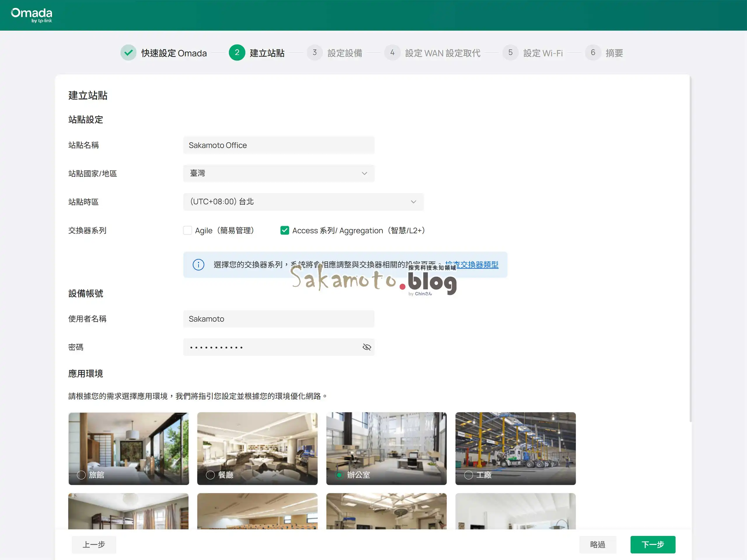Click the step 3 number circle
Image resolution: width=747 pixels, height=560 pixels.
pos(314,53)
